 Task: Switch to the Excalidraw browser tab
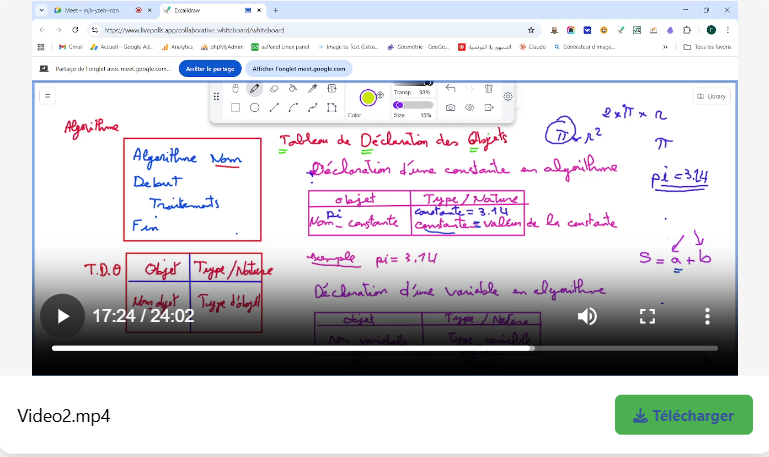point(200,10)
